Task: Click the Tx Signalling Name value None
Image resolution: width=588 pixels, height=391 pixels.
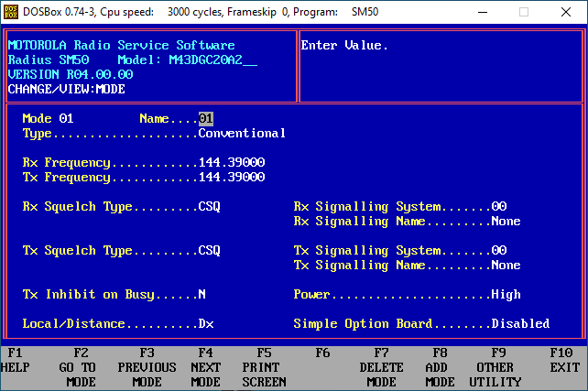Action: pos(506,265)
